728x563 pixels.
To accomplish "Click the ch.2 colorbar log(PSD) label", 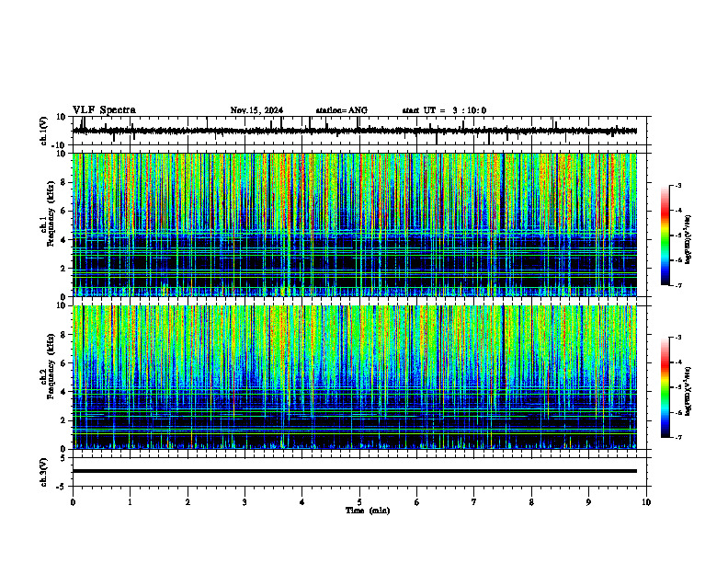I will (688, 391).
